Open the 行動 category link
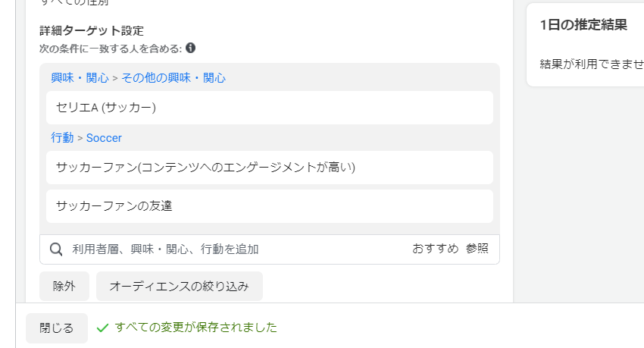 click(62, 138)
